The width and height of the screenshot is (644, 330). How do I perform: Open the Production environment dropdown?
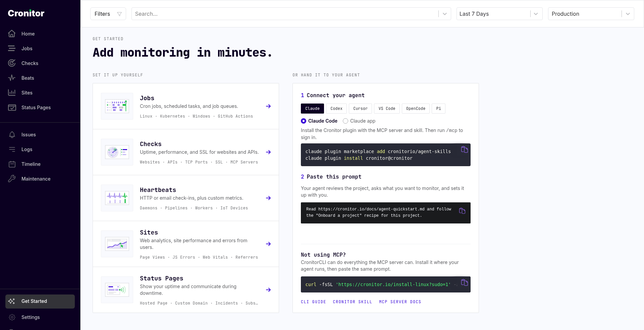click(591, 14)
